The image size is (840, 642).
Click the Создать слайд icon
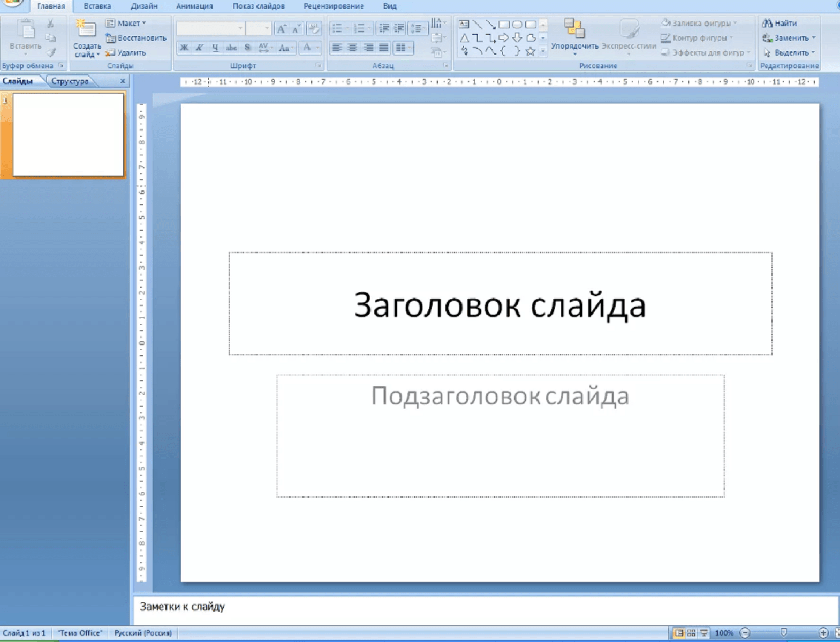(x=86, y=30)
